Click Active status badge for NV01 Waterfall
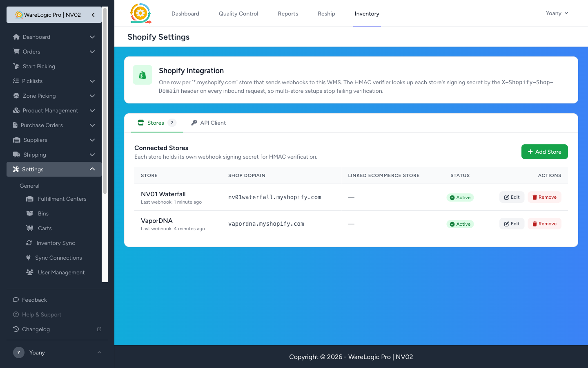 pyautogui.click(x=460, y=197)
